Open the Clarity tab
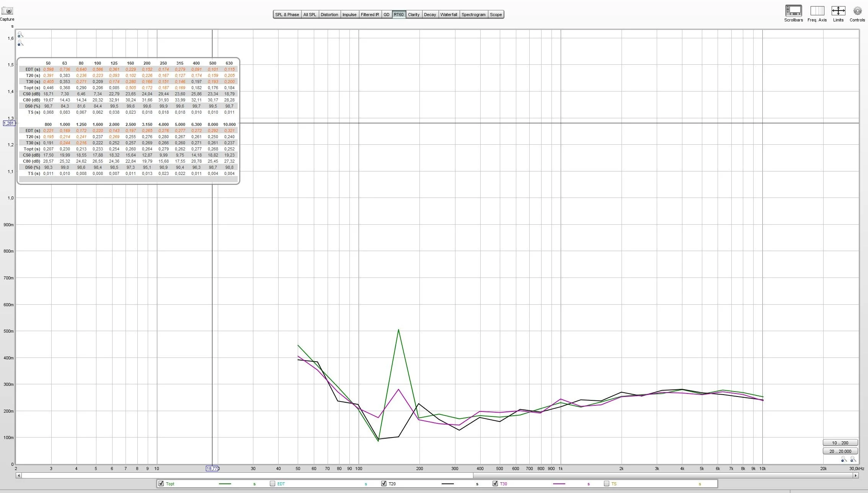This screenshot has height=493, width=868. 414,15
